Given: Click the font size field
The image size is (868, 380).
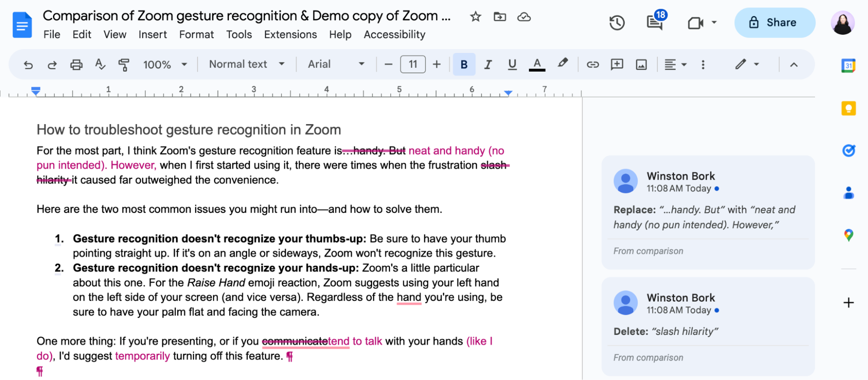Looking at the screenshot, I should click(413, 64).
